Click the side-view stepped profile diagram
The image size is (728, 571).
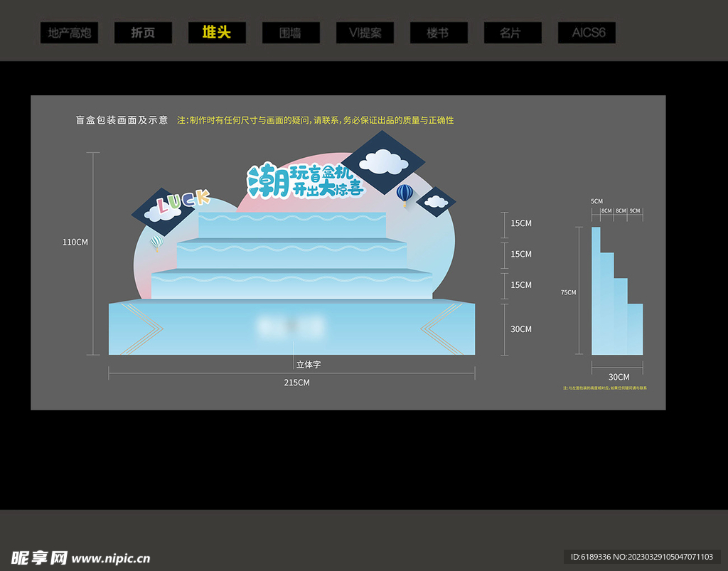click(617, 291)
